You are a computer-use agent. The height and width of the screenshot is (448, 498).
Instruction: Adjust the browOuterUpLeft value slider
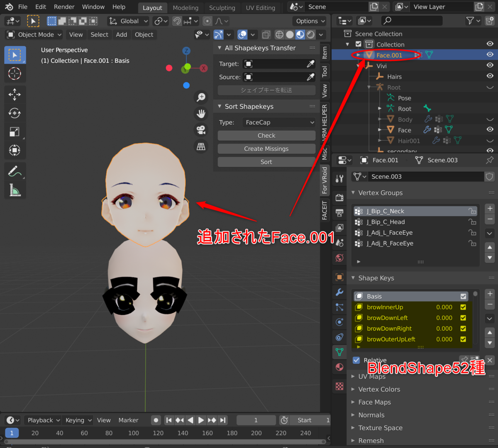tap(444, 339)
